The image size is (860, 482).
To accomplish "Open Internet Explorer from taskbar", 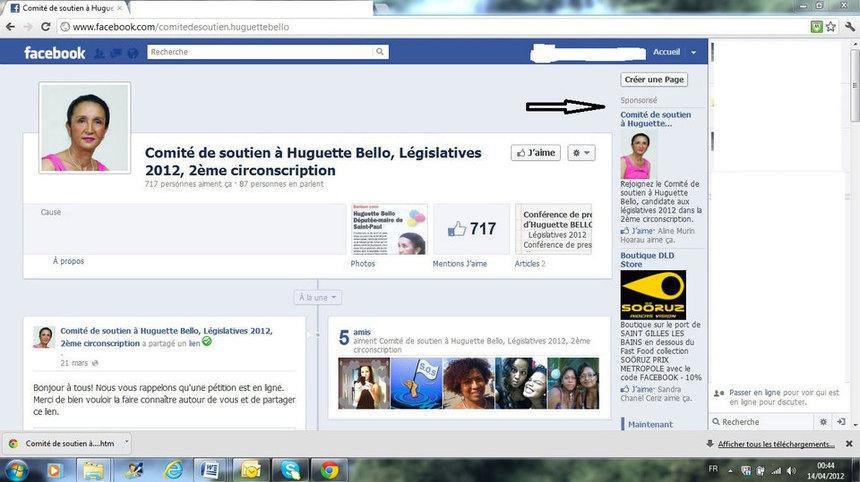I will [x=174, y=470].
